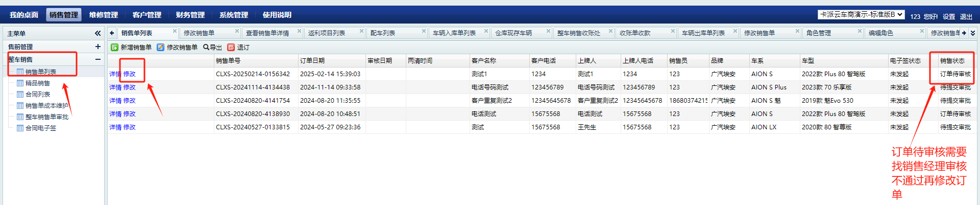Screen dimensions: 980x205
Task: Close the 修改销售单 tab with its X
Action: [237, 31]
